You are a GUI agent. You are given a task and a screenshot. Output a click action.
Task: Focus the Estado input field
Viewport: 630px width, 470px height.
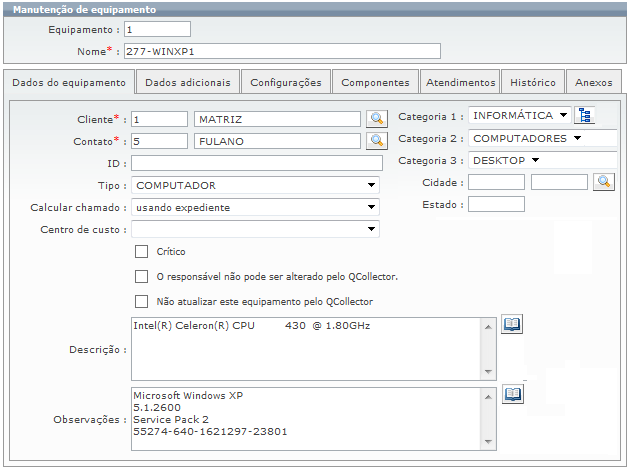(x=496, y=204)
